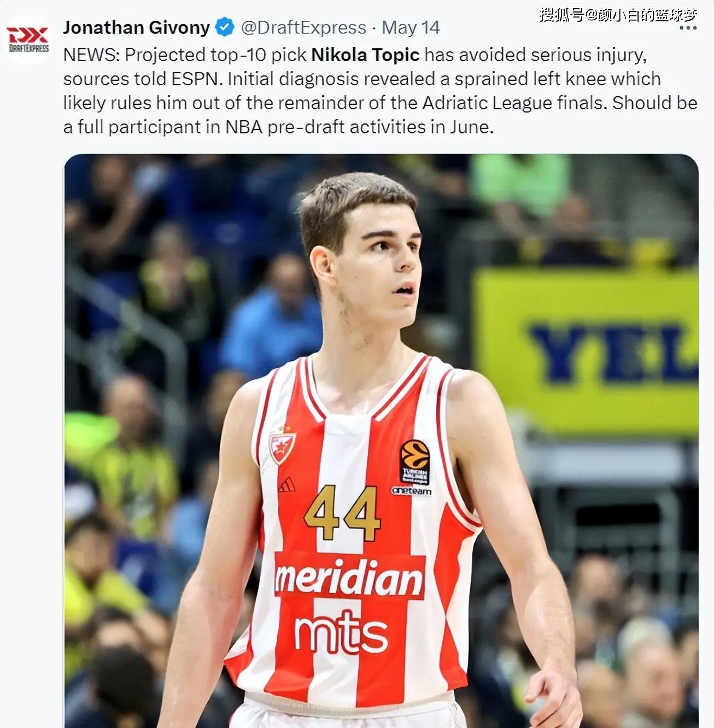Open the Jonathan Givony profile name

136,27
